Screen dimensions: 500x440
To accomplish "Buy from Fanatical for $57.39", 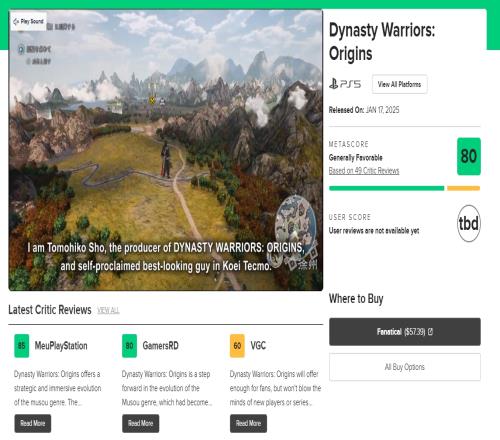I will (405, 332).
